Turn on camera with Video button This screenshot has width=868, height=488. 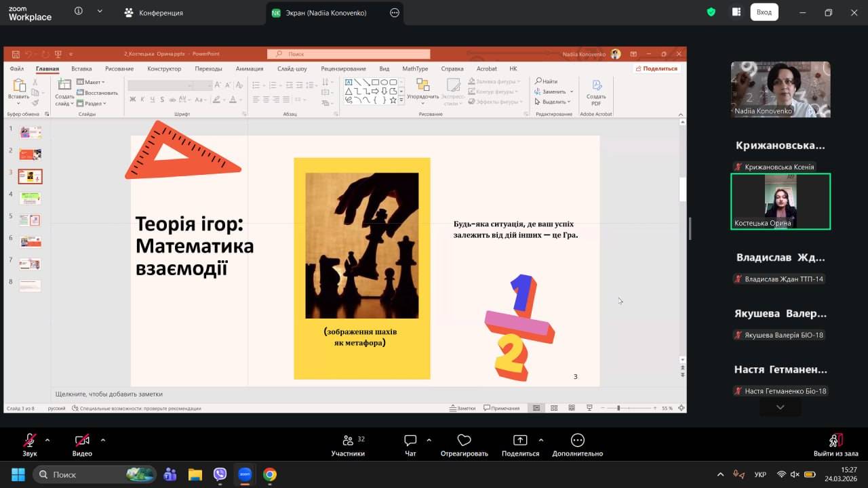click(82, 441)
